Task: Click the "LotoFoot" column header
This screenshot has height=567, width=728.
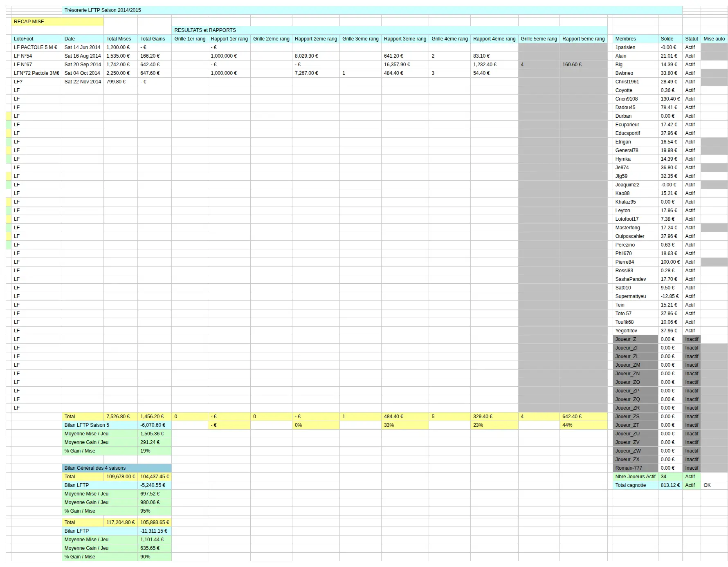Action: [36, 39]
